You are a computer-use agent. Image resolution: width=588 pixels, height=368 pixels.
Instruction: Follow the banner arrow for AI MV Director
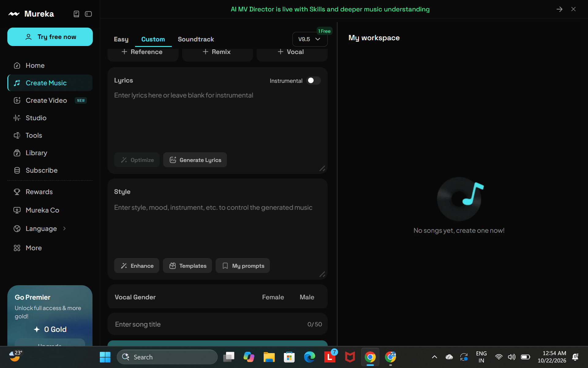point(559,9)
